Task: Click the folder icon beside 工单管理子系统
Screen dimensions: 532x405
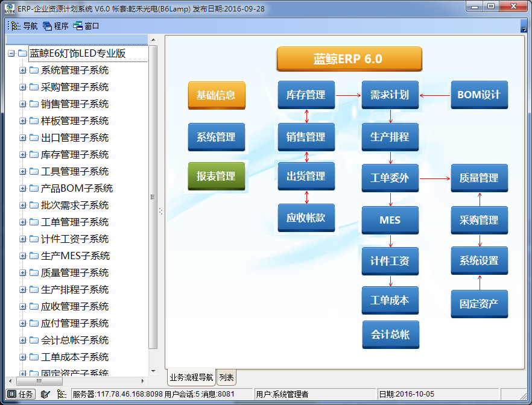Action: [x=34, y=222]
